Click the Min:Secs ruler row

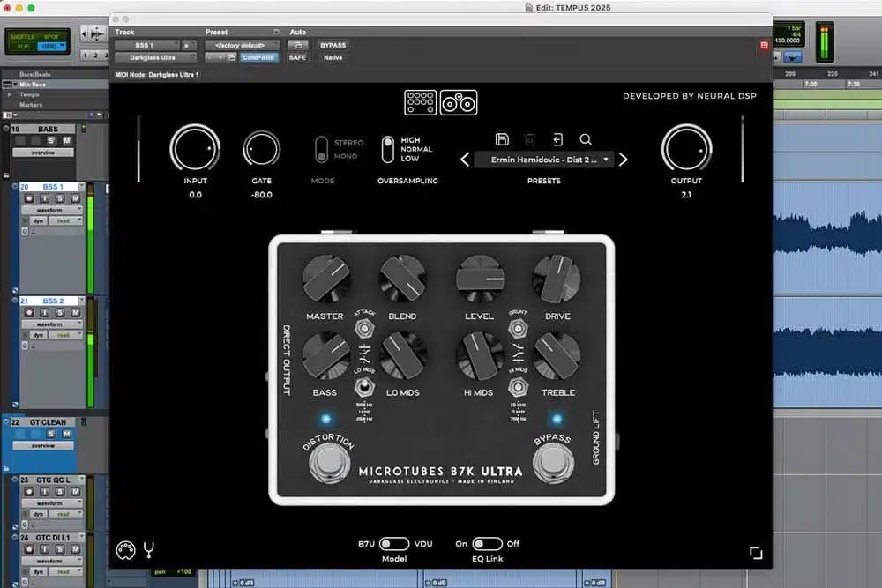56,85
